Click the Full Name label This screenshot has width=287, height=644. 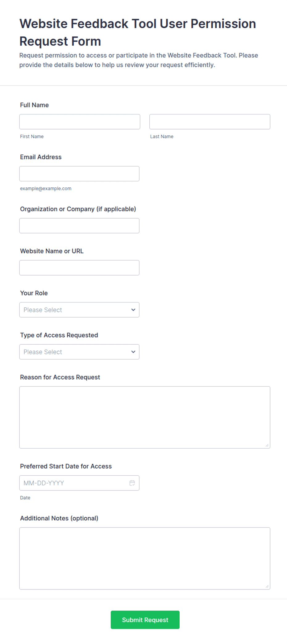coord(34,105)
